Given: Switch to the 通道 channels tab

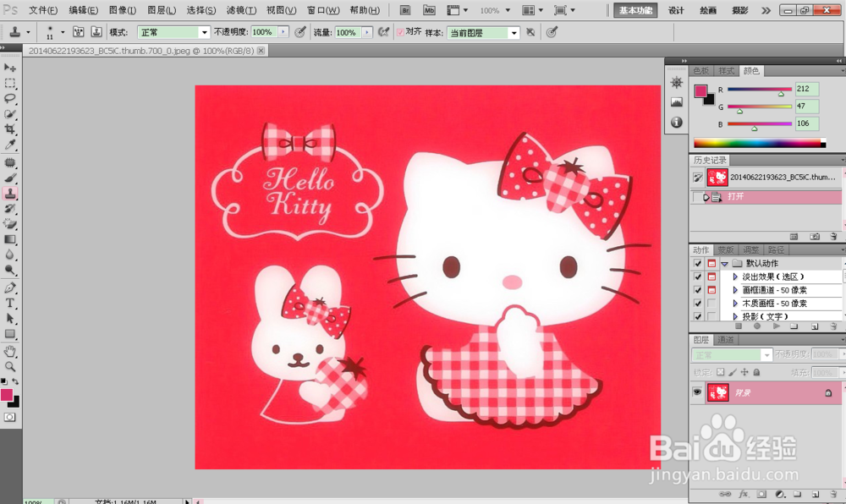Looking at the screenshot, I should pyautogui.click(x=726, y=340).
